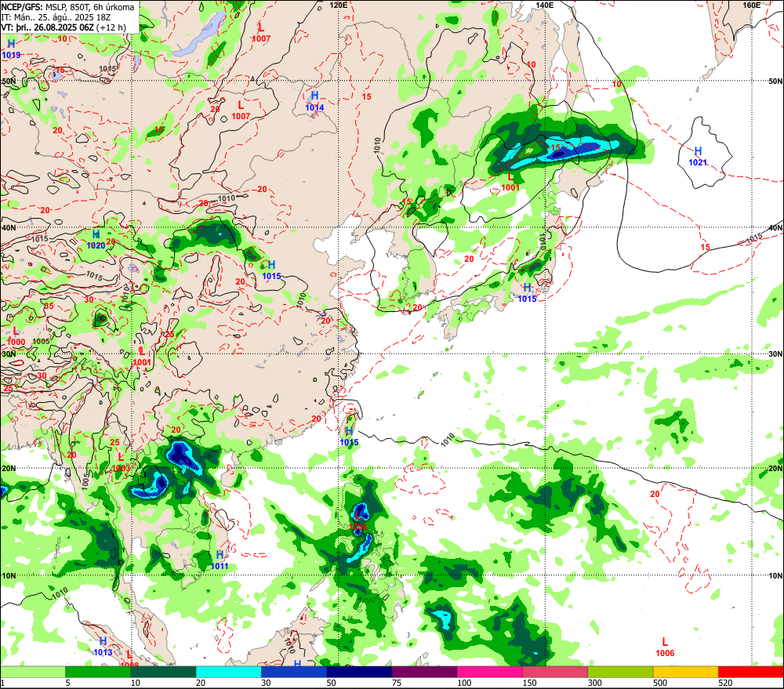Select the blue 30–50 legend swatch
The width and height of the screenshot is (784, 689).
(x=294, y=672)
